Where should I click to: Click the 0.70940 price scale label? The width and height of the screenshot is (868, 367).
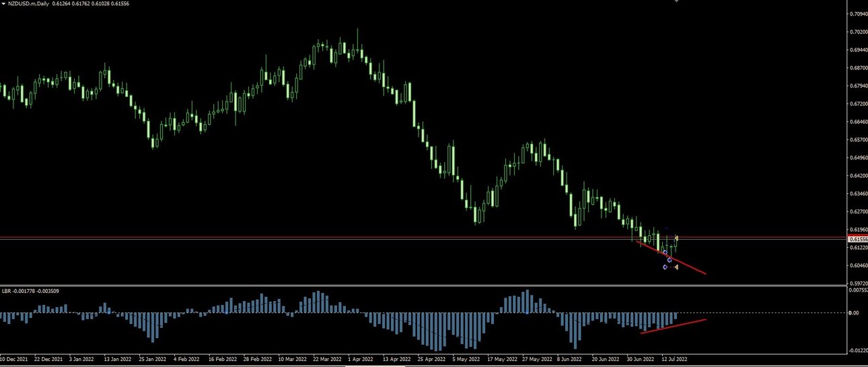click(x=858, y=13)
